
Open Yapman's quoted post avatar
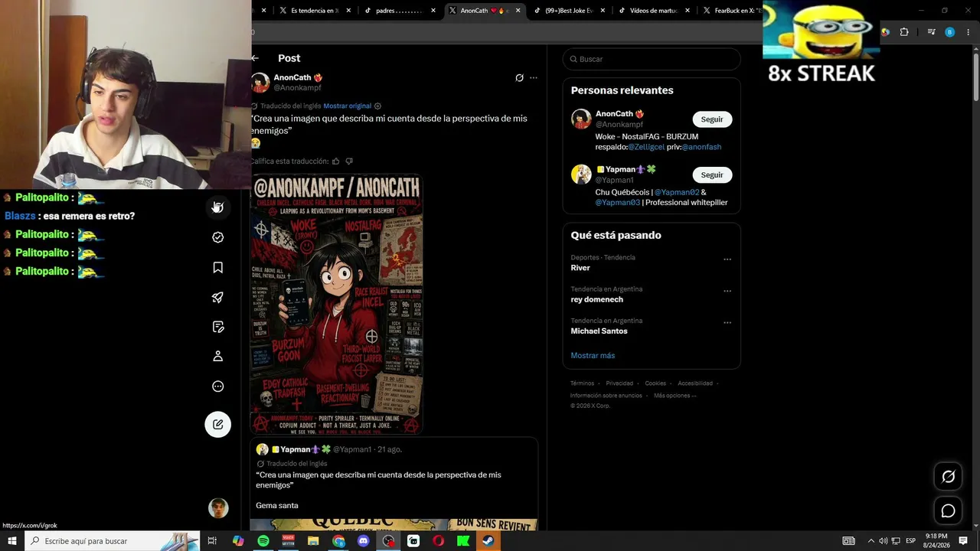pyautogui.click(x=262, y=450)
